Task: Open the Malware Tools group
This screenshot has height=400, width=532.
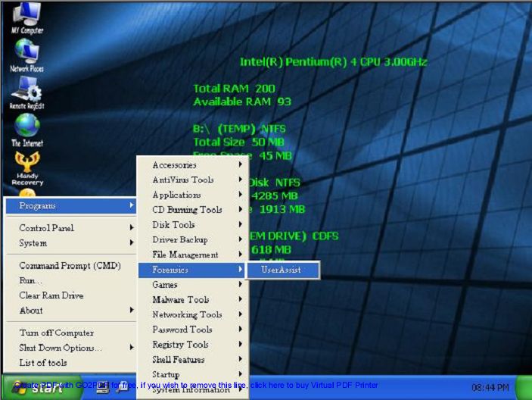Action: tap(193, 299)
